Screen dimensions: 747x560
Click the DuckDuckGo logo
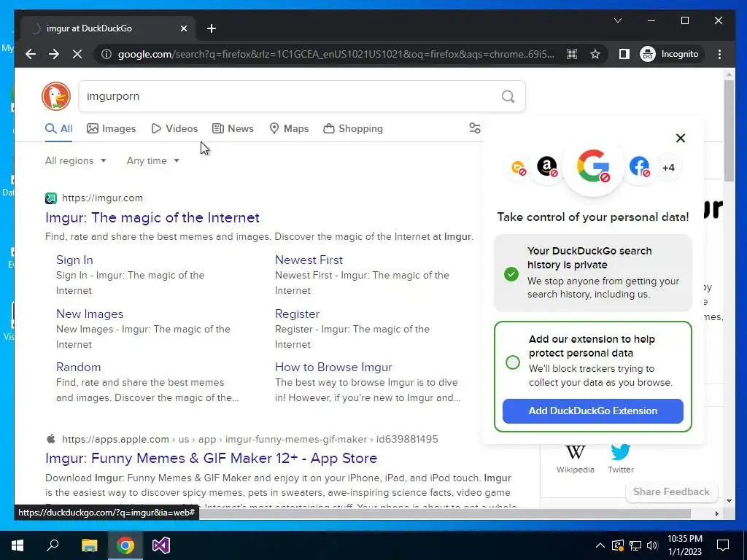click(56, 96)
